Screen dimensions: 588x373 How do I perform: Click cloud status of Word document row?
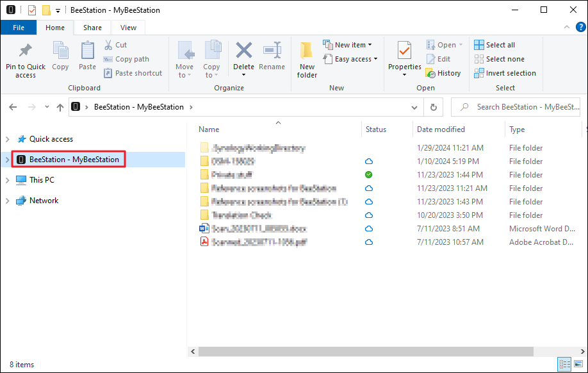369,229
